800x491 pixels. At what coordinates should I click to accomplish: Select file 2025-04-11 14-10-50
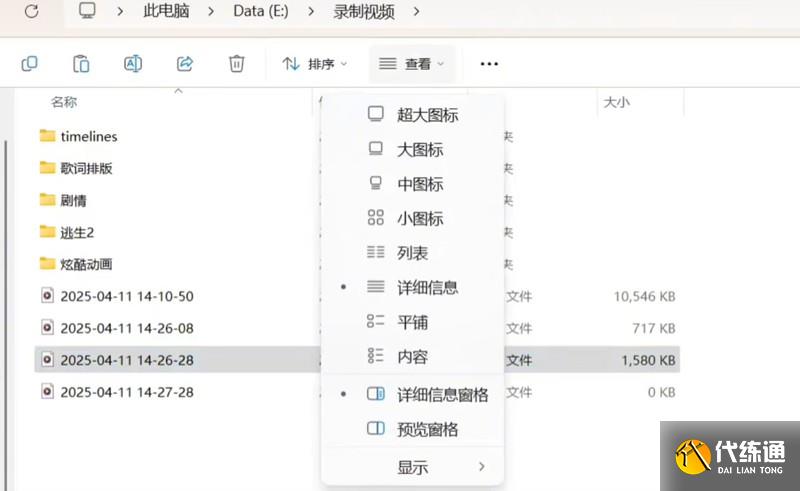(x=127, y=296)
